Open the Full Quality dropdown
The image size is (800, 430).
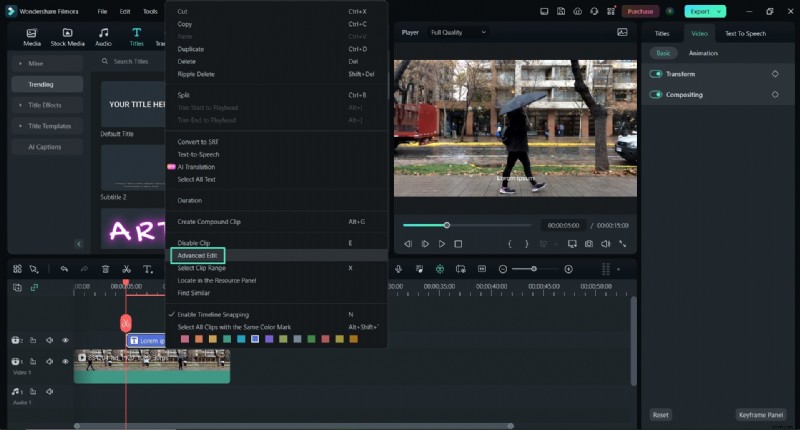(458, 32)
